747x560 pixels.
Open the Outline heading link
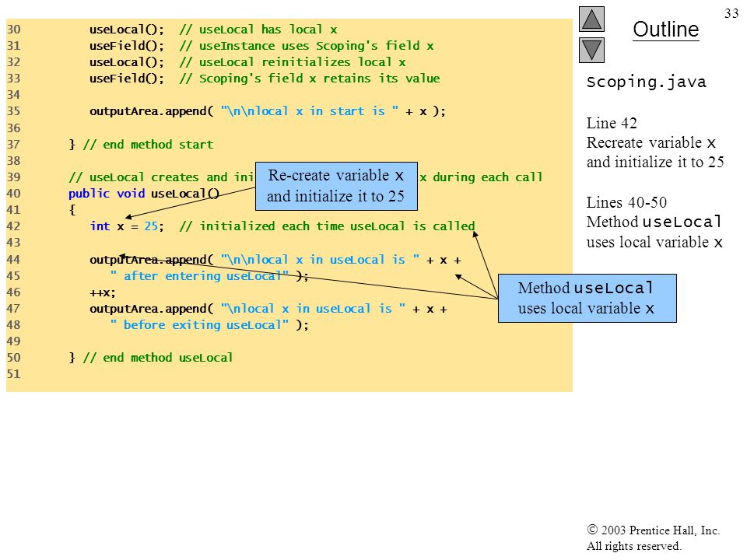(x=665, y=30)
